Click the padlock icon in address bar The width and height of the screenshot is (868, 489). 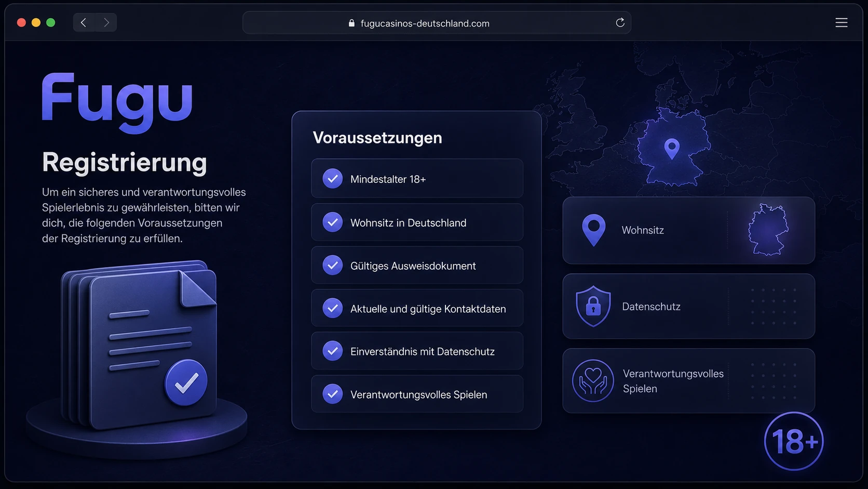click(351, 23)
